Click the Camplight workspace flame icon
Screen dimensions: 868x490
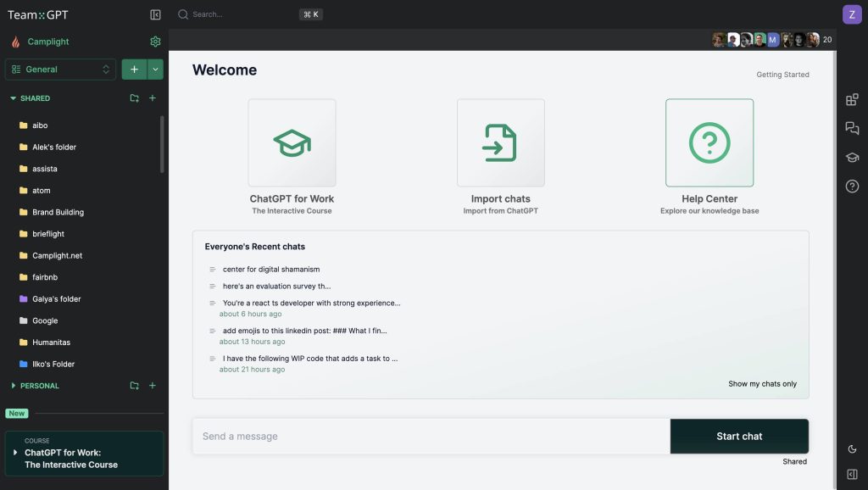(x=14, y=41)
